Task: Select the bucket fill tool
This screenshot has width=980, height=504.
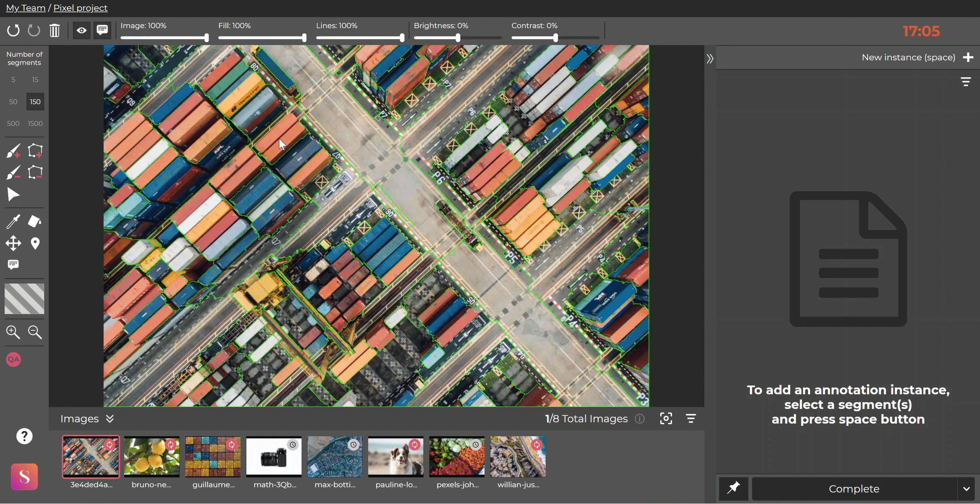Action: pyautogui.click(x=35, y=221)
